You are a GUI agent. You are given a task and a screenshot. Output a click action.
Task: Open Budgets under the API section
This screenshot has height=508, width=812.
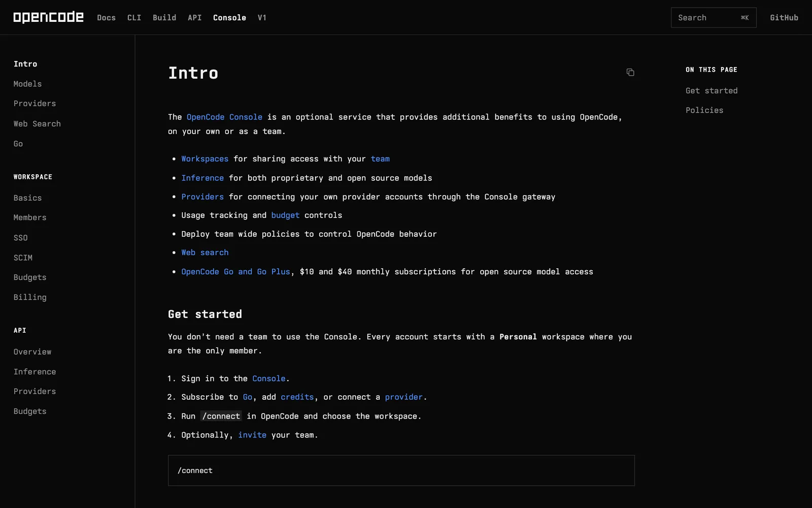tap(30, 411)
